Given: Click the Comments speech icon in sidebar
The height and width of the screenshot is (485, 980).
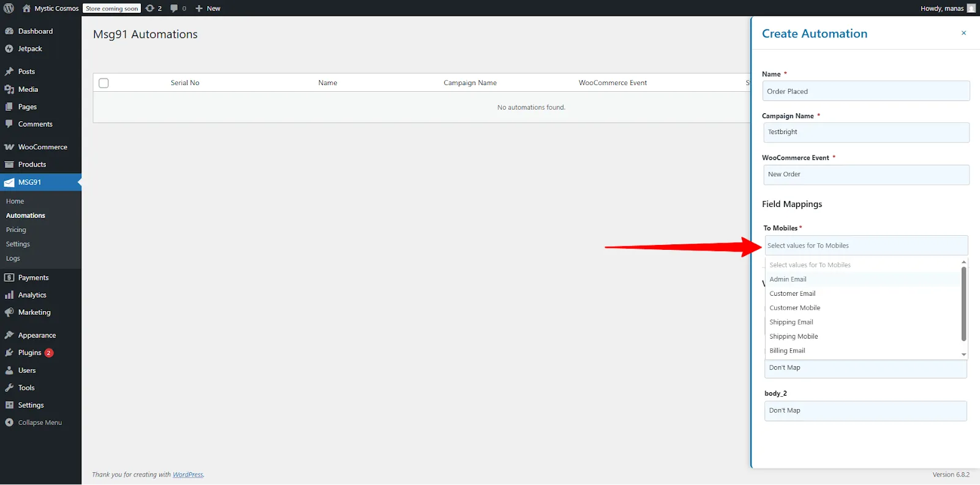Looking at the screenshot, I should pos(9,124).
